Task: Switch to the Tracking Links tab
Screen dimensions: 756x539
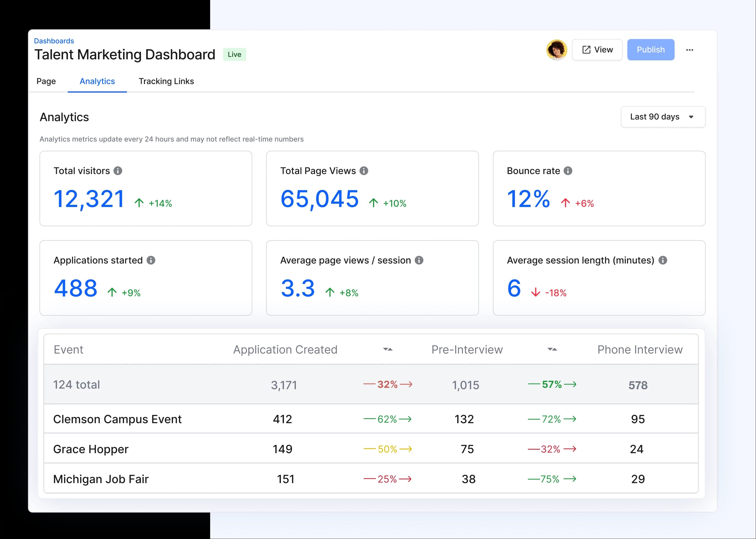Action: point(166,81)
